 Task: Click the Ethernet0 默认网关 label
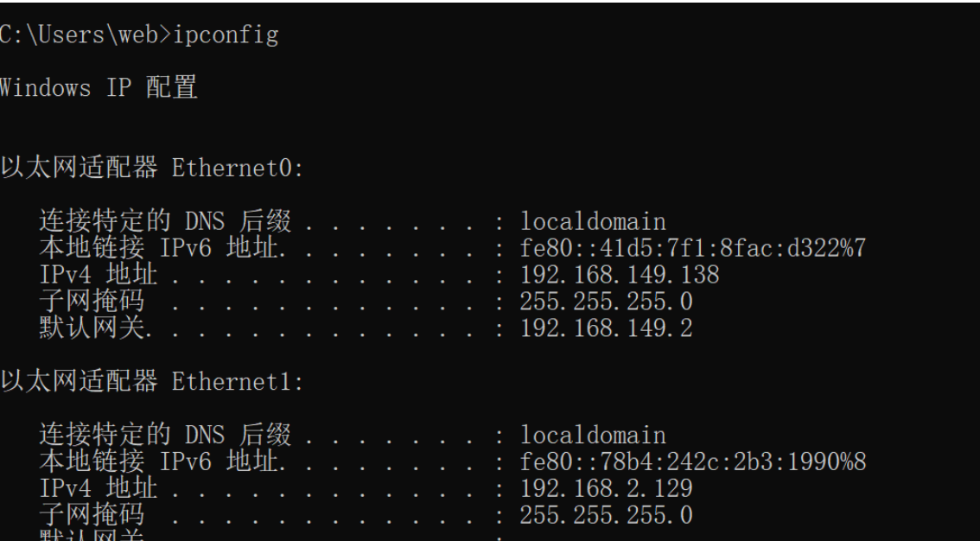[92, 328]
